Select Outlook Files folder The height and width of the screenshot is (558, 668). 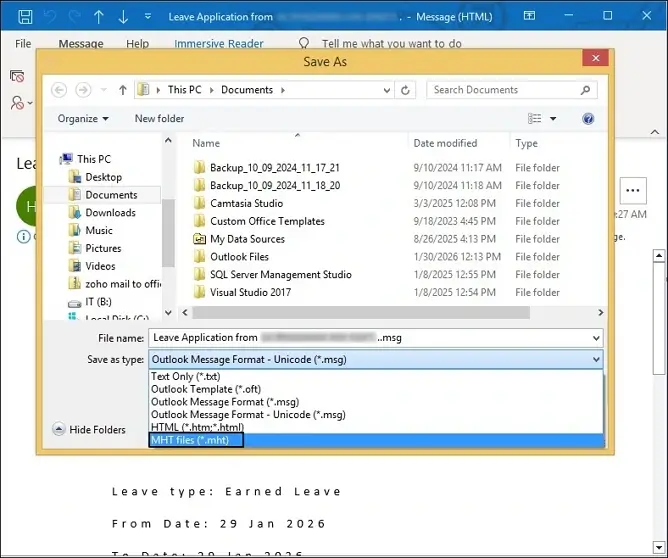239,257
